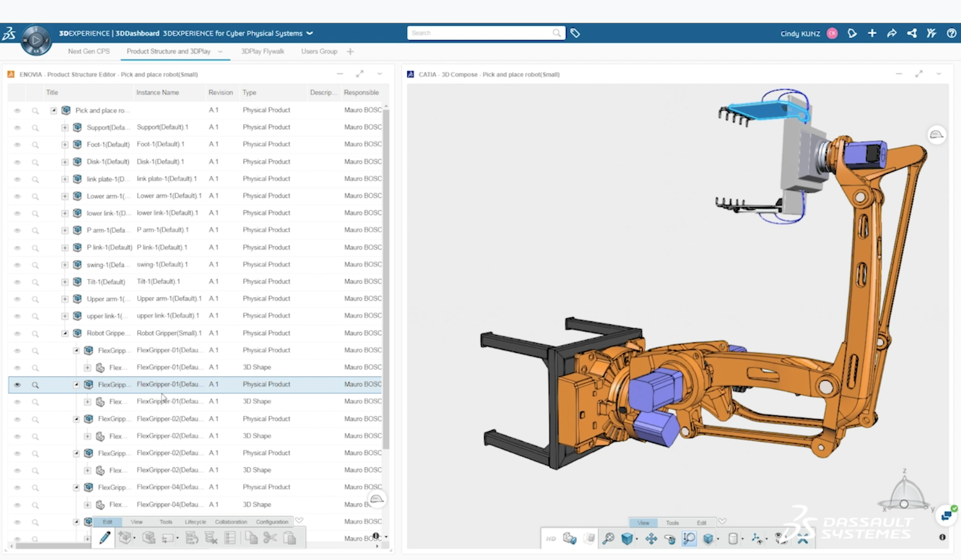
Task: Click the axis triad display icon
Action: tap(757, 539)
